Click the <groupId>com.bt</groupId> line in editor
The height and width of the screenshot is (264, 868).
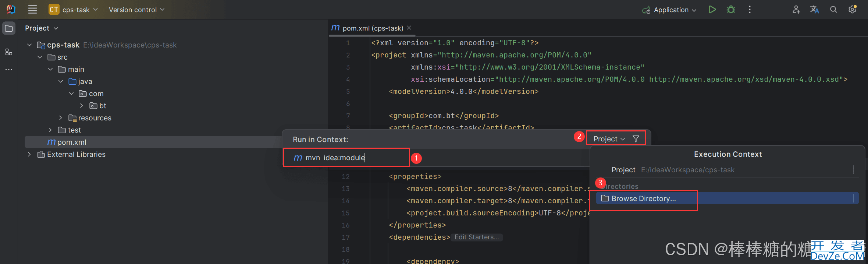[x=444, y=116]
